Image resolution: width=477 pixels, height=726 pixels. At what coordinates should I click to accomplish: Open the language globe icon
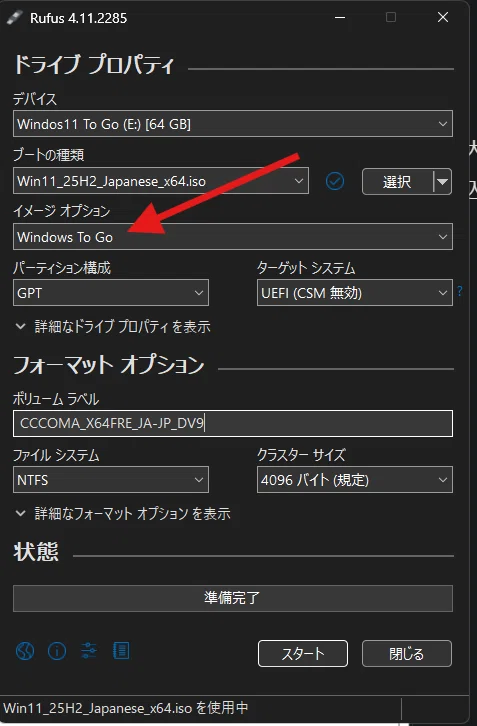25,651
